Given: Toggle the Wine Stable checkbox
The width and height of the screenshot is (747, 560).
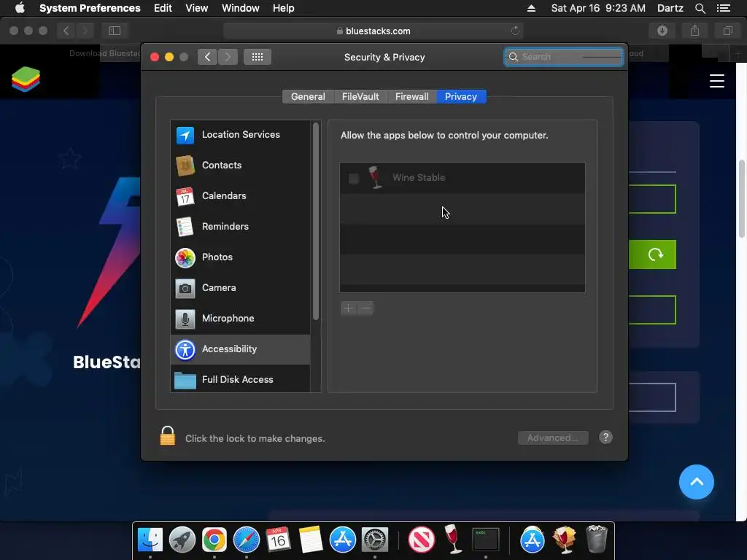Looking at the screenshot, I should pos(354,179).
